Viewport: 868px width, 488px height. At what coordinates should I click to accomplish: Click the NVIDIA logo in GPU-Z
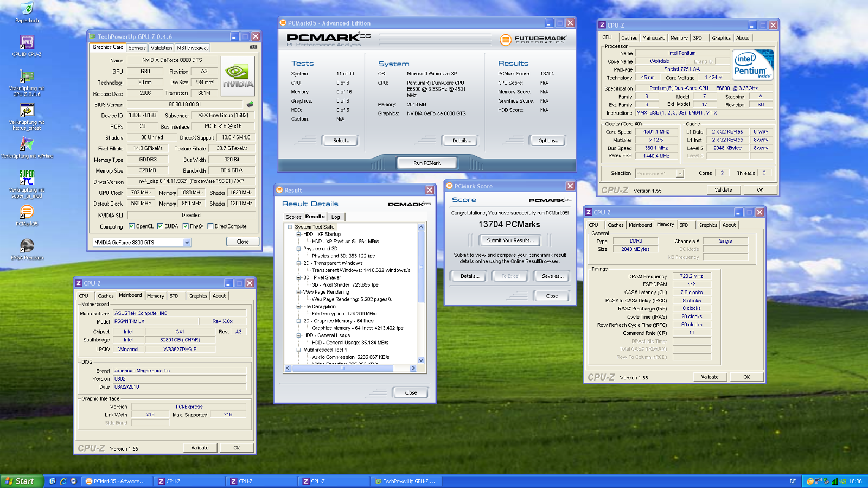(x=238, y=76)
